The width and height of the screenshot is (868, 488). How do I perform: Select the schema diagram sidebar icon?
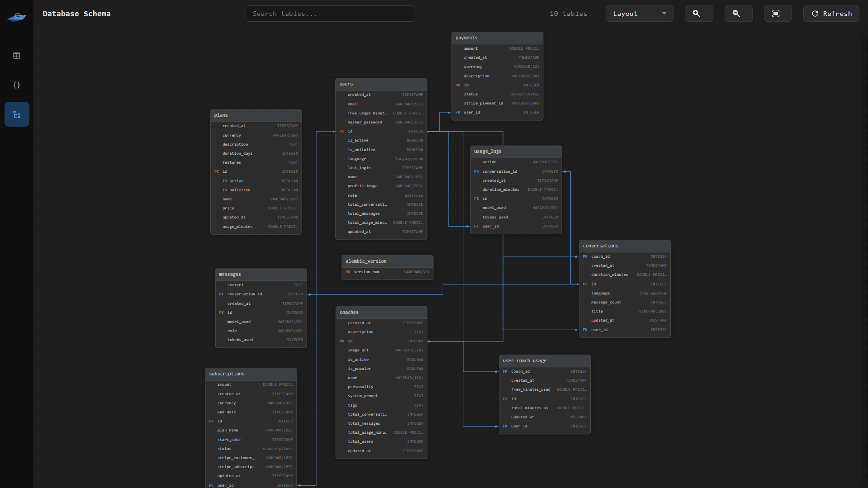(17, 114)
